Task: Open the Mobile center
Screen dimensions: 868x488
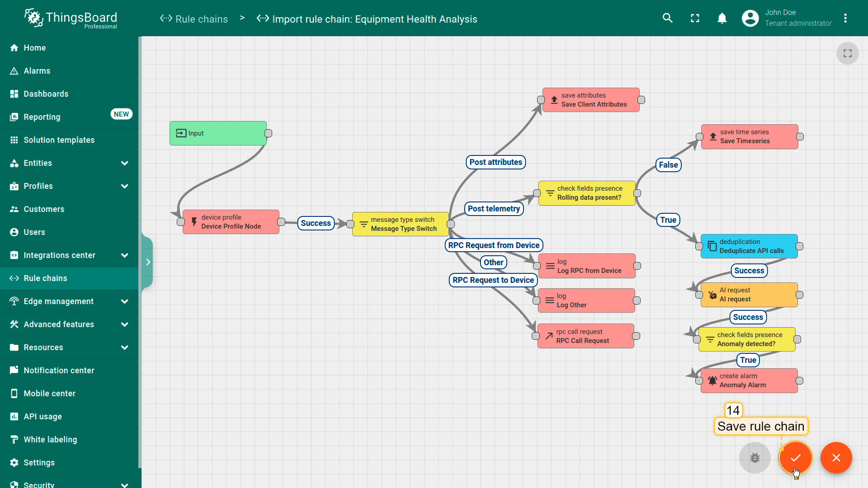Action: 69,394
